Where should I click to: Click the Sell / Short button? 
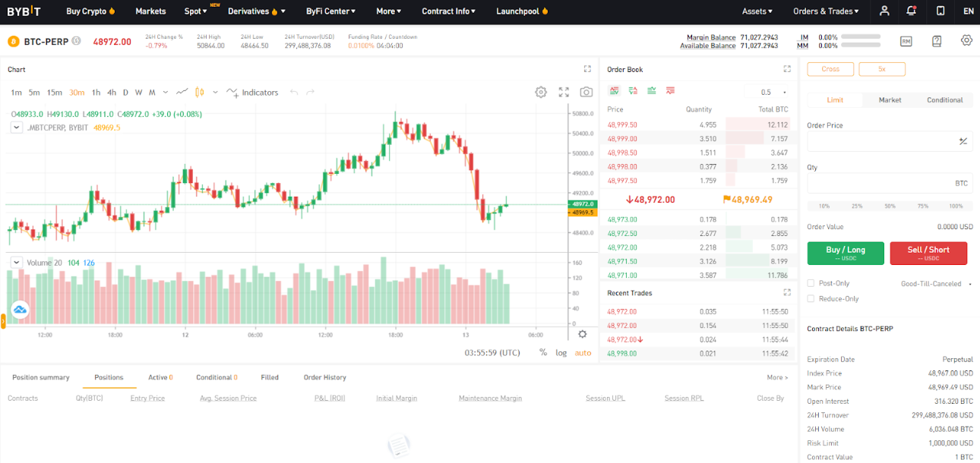click(x=928, y=253)
